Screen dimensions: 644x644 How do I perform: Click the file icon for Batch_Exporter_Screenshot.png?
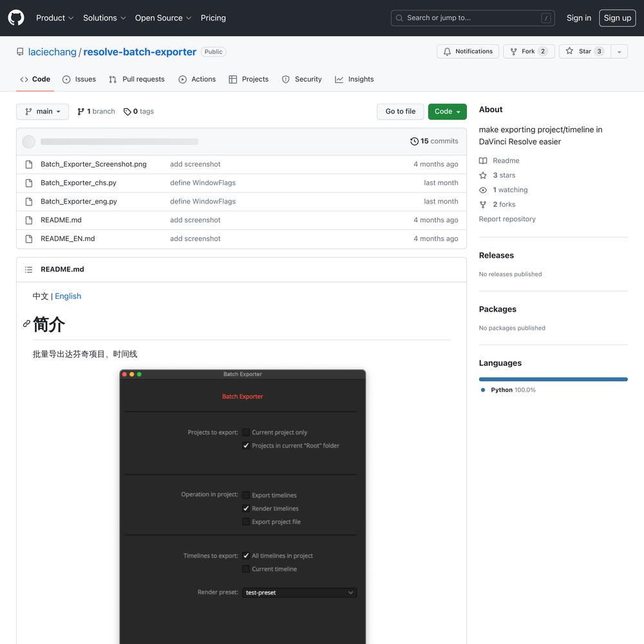pos(29,164)
